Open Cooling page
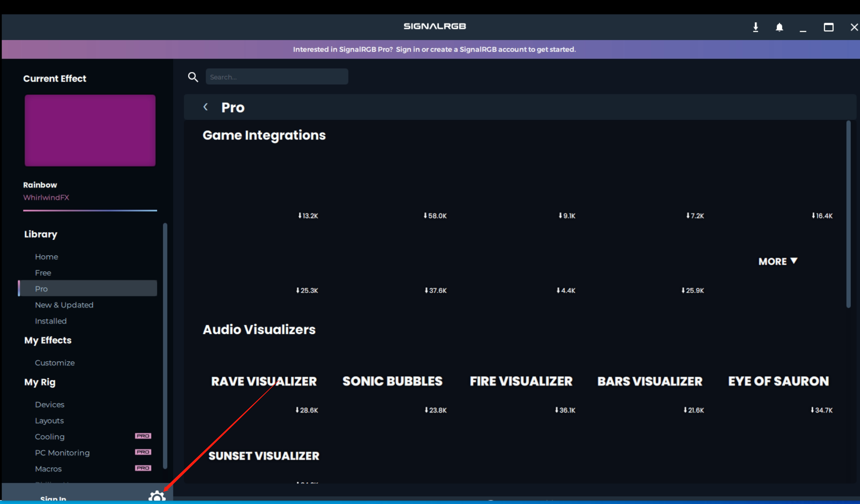 click(x=50, y=437)
